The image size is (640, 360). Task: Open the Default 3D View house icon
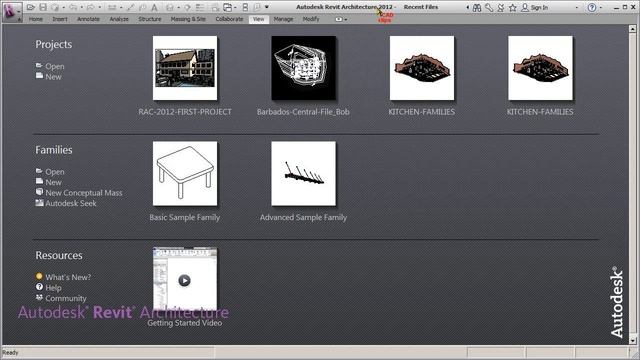coord(170,7)
